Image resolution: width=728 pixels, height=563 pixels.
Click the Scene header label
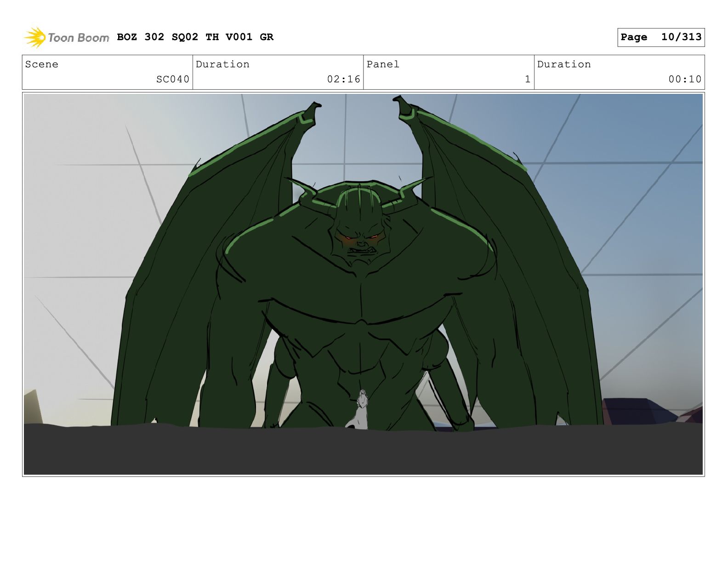point(42,64)
